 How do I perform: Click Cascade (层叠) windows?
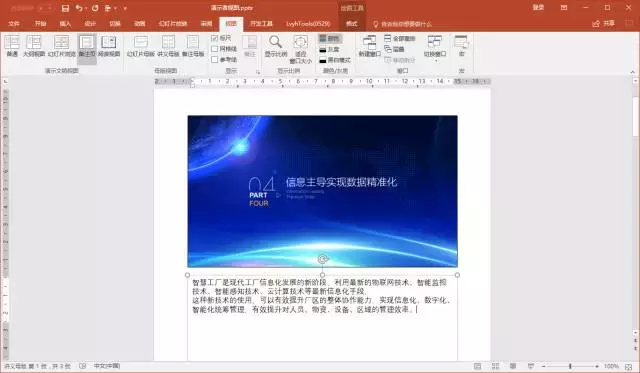394,49
